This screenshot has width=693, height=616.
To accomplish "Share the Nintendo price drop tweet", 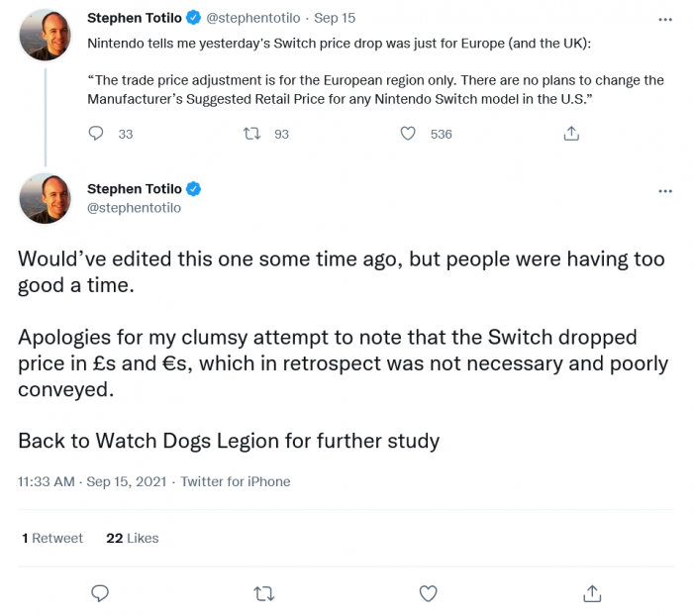I will pyautogui.click(x=571, y=134).
